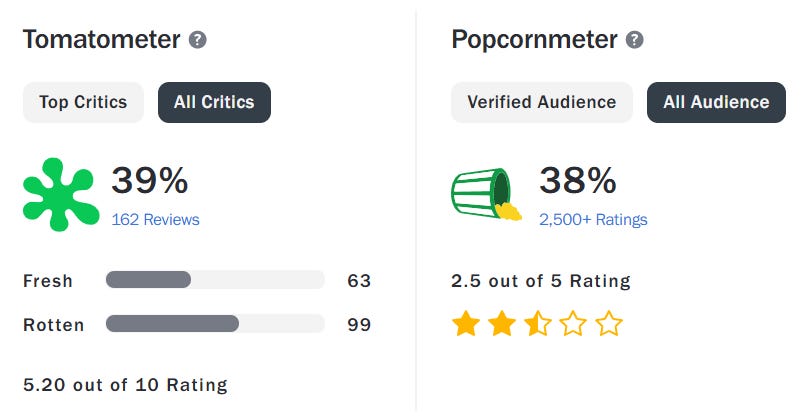The image size is (804, 418).
Task: Click the empty fourth star
Action: click(573, 324)
